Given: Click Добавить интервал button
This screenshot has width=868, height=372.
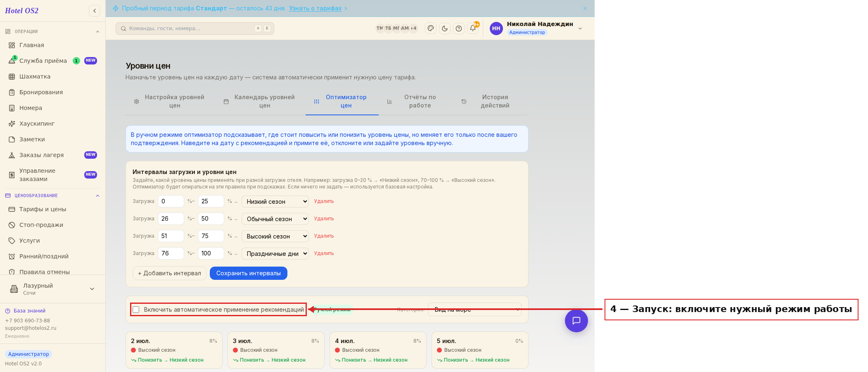Looking at the screenshot, I should 169,273.
